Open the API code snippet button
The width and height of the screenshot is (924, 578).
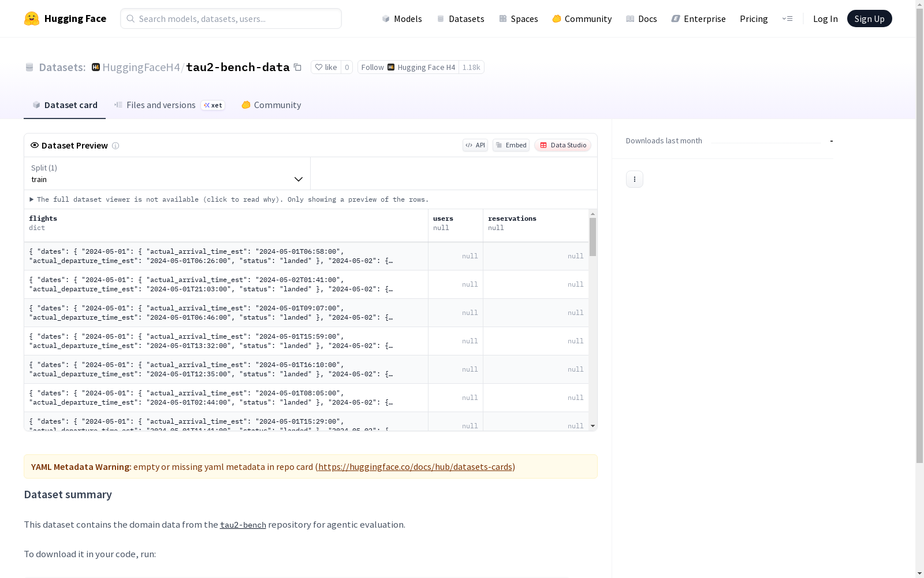pos(475,145)
